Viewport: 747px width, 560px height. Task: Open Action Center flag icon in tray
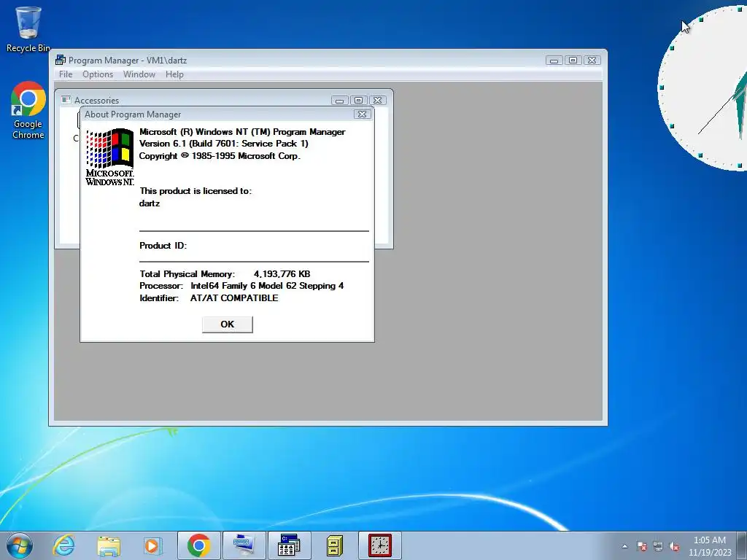(x=642, y=546)
